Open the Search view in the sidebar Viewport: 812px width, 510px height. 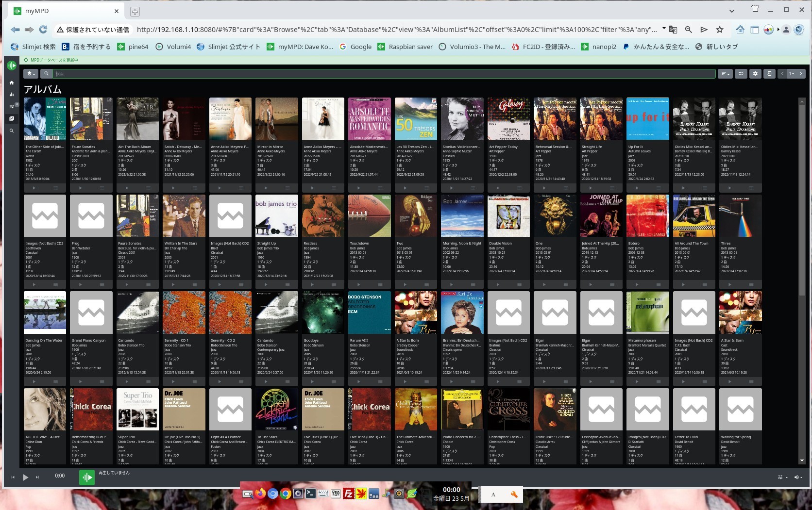point(12,131)
